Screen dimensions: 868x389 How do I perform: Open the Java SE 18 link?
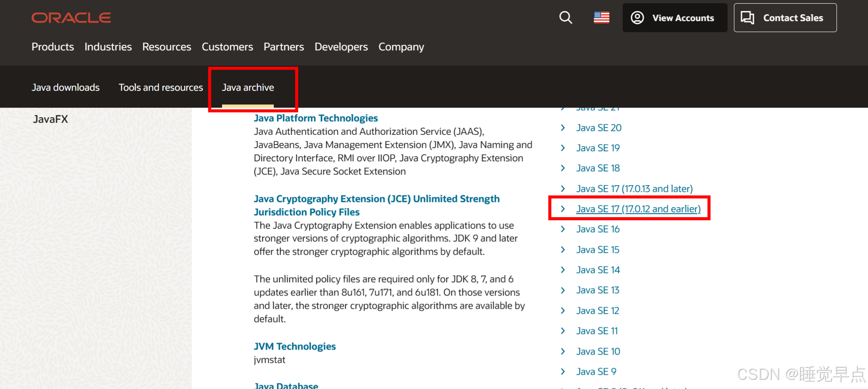pyautogui.click(x=598, y=168)
